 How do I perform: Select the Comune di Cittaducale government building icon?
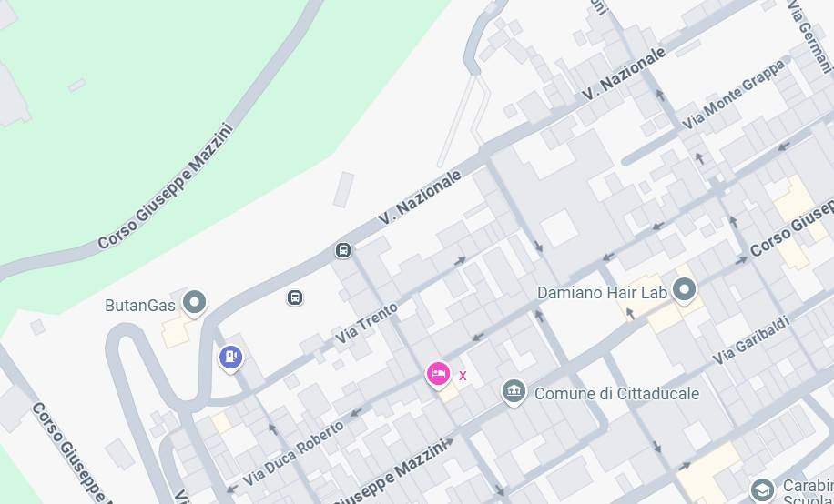click(x=514, y=392)
